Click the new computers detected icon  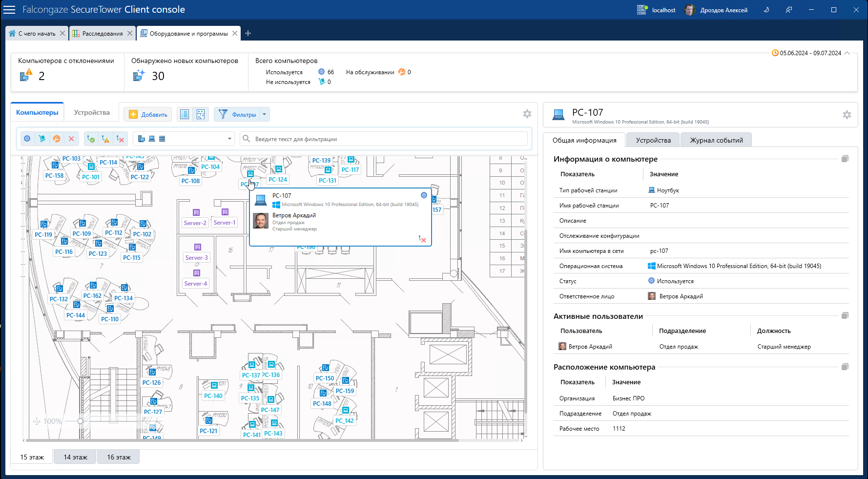pos(139,75)
